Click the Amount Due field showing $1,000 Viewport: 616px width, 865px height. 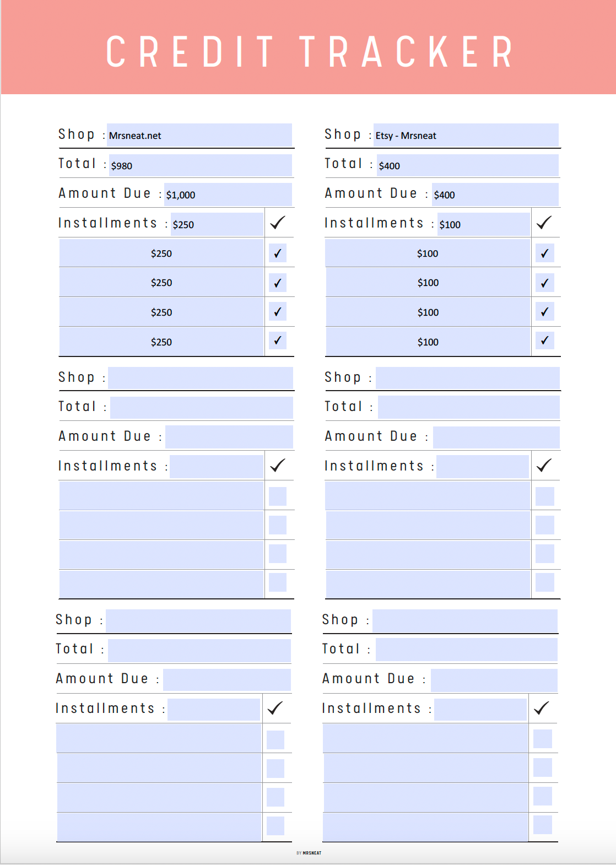[228, 194]
